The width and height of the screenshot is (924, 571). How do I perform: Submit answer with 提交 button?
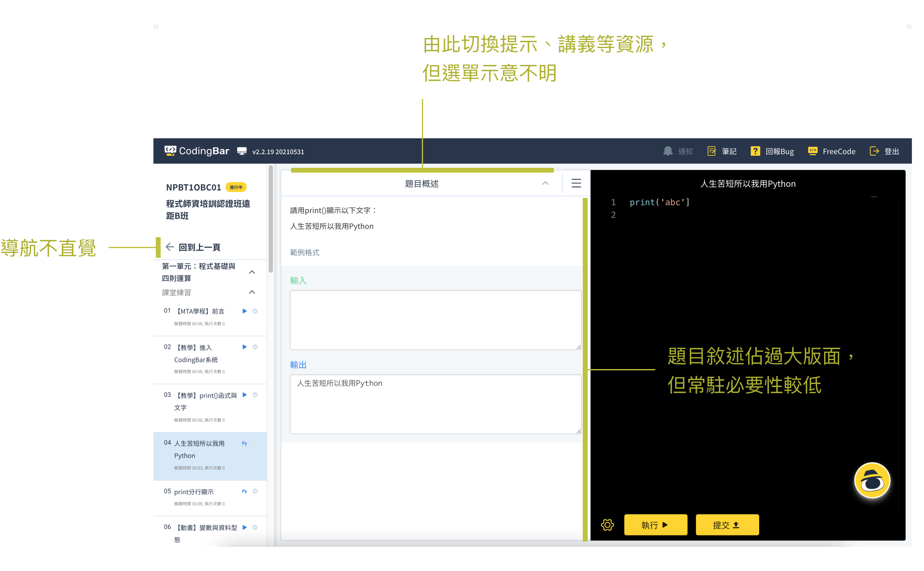tap(727, 525)
